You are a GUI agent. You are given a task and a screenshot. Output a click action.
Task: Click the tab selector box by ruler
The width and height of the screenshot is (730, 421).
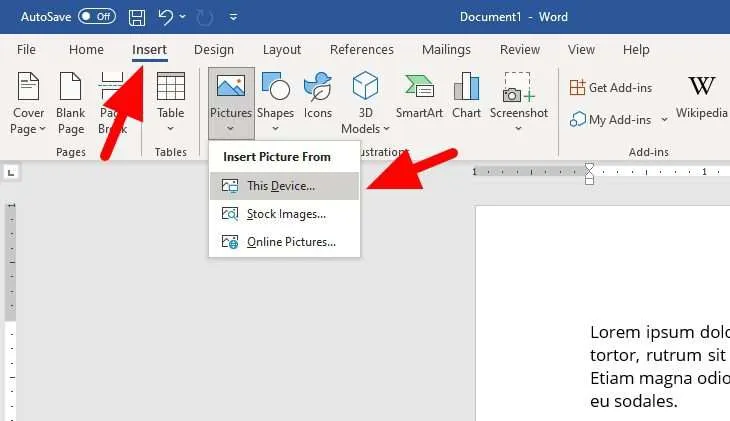pos(11,173)
